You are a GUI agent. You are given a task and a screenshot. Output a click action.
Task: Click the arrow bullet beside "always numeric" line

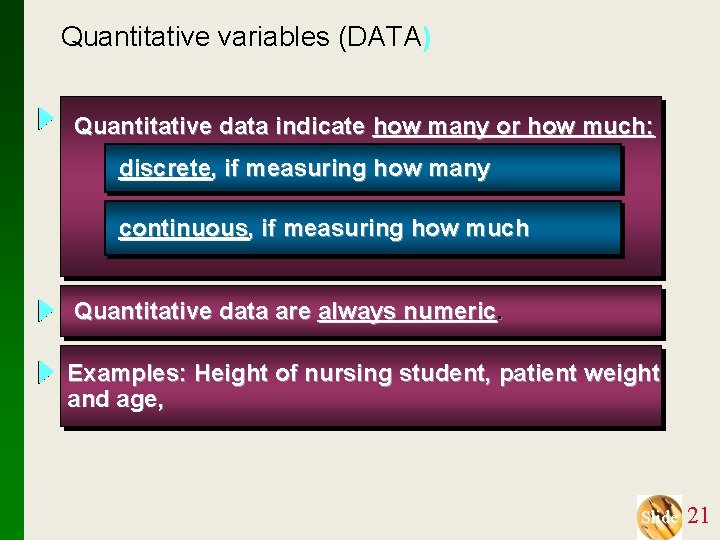point(45,311)
